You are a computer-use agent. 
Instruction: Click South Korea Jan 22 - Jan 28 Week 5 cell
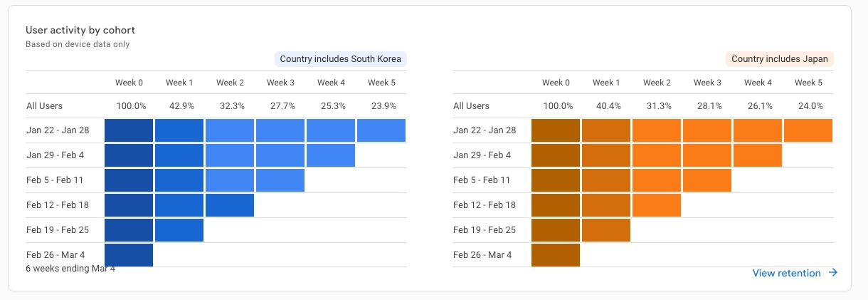[381, 130]
